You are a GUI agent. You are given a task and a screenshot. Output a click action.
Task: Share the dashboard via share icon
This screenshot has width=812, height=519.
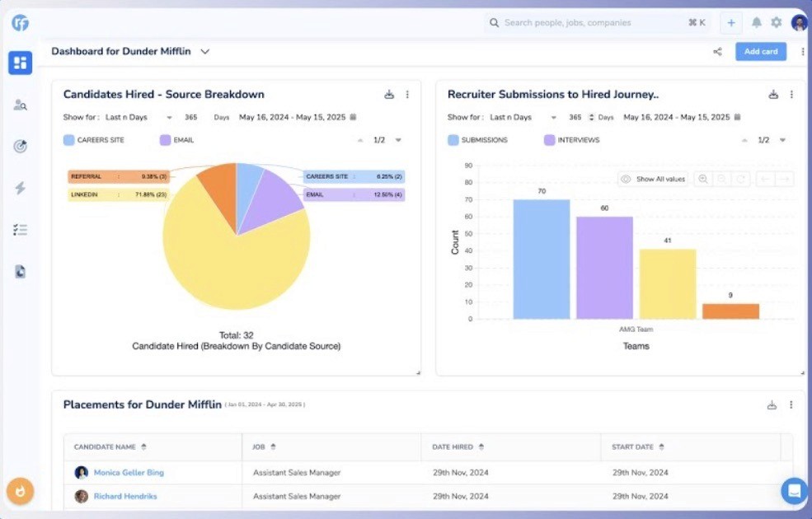(718, 52)
